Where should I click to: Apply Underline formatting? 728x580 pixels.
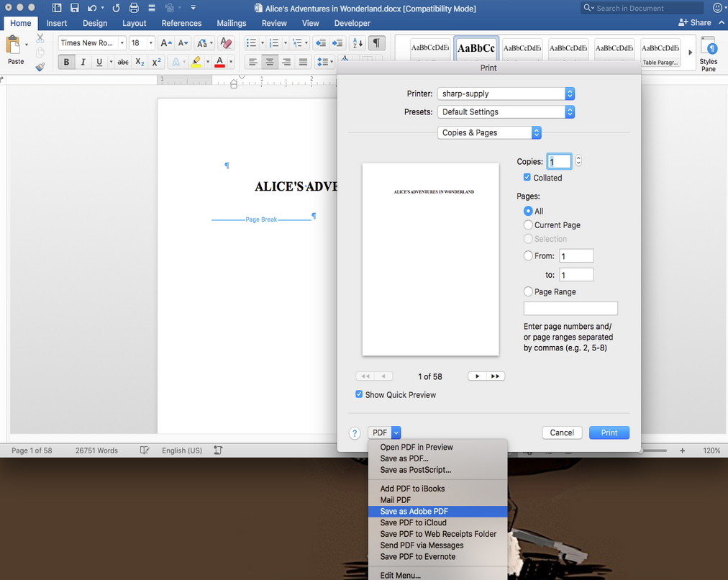click(x=99, y=62)
